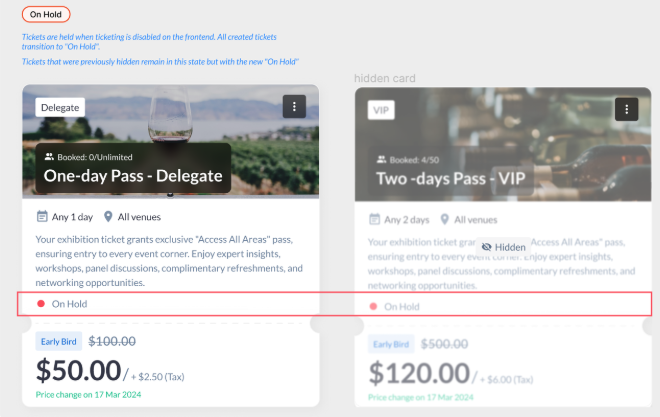Screen dimensions: 660x417
Task: Click the Early Bird badge on VIP card
Action: pos(391,344)
